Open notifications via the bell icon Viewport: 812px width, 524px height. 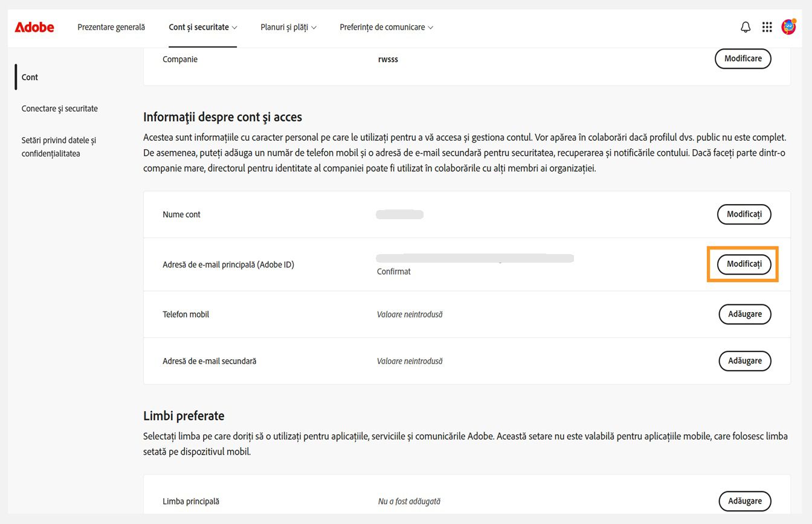pos(745,27)
